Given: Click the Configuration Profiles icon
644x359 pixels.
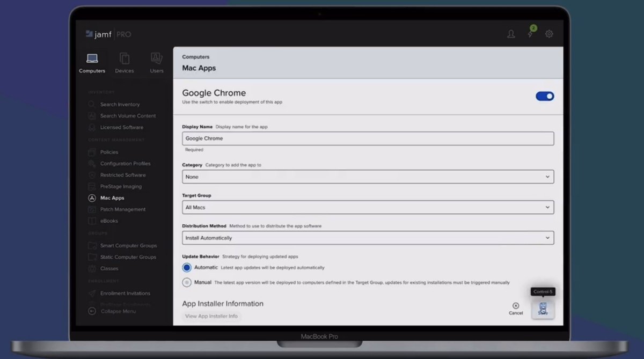Looking at the screenshot, I should pyautogui.click(x=92, y=163).
